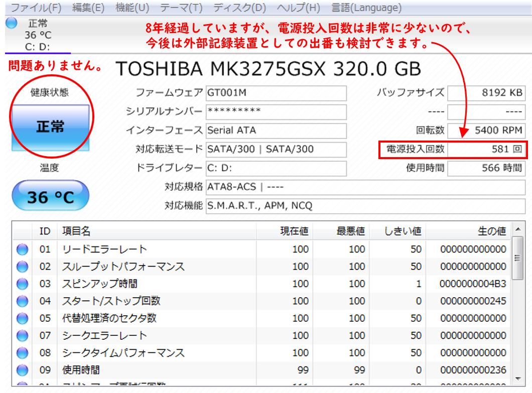This screenshot has width=532, height=393.
Task: Click the 566 時間 usage hours field
Action: coord(486,168)
